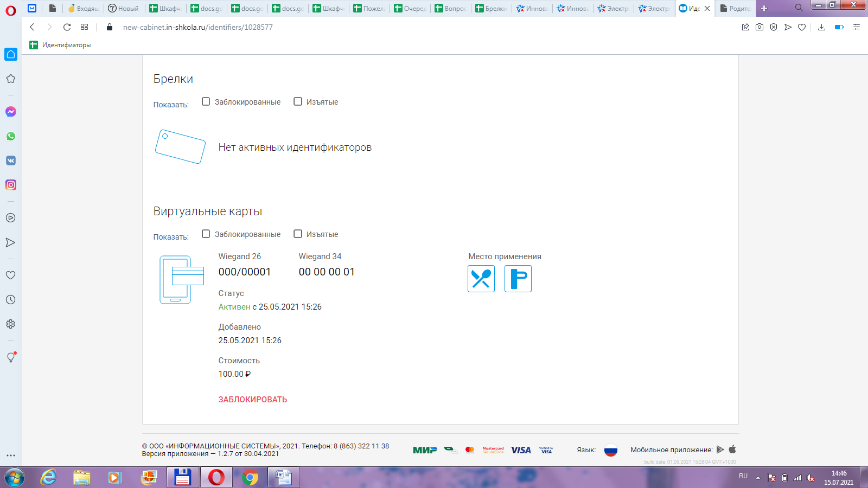This screenshot has height=488, width=868.
Task: Open the sidebar lightbulb tips icon
Action: pos(11,357)
